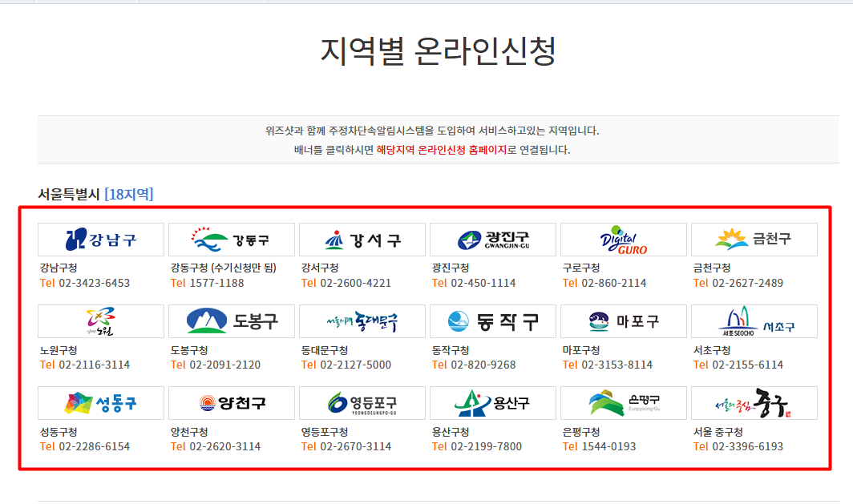This screenshot has height=504, width=853.
Task: Click the 강남구청 text label
Action: pos(59,268)
